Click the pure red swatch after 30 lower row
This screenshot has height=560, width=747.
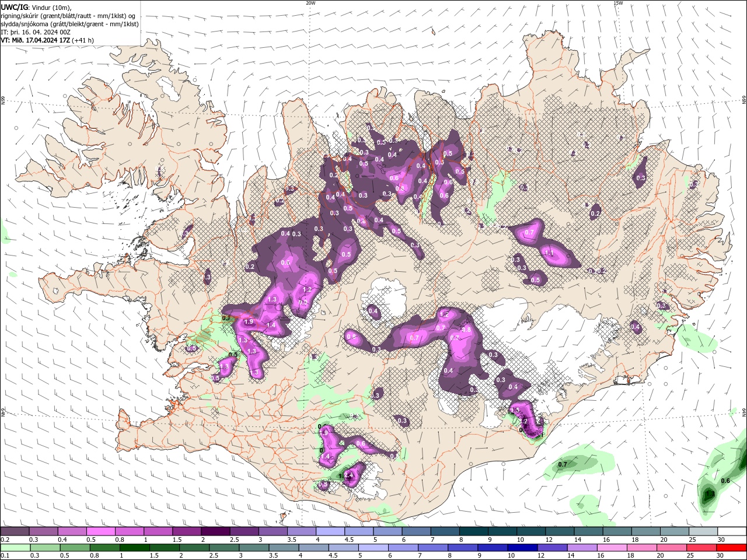(x=732, y=548)
